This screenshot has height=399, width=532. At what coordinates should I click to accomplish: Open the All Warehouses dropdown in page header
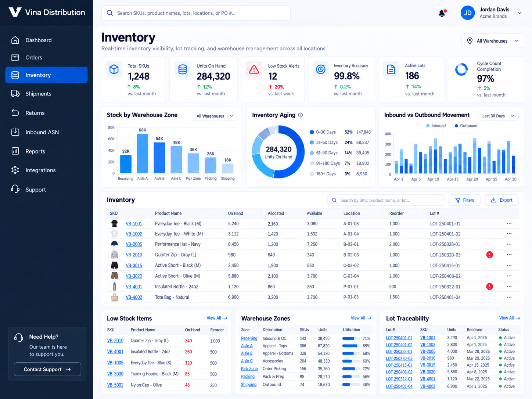pyautogui.click(x=492, y=41)
